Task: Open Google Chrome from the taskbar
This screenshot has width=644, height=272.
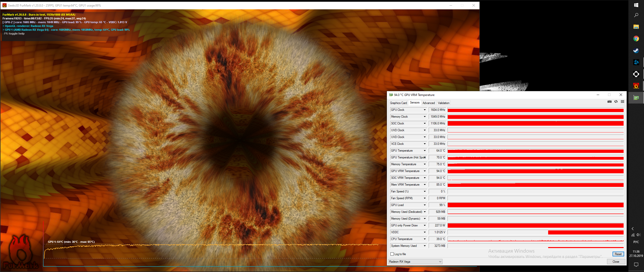Action: click(636, 39)
